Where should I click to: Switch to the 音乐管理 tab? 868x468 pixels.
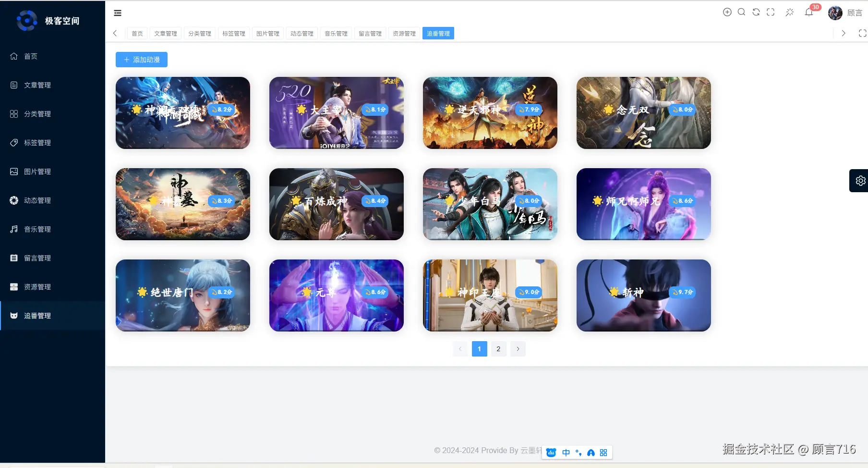336,33
